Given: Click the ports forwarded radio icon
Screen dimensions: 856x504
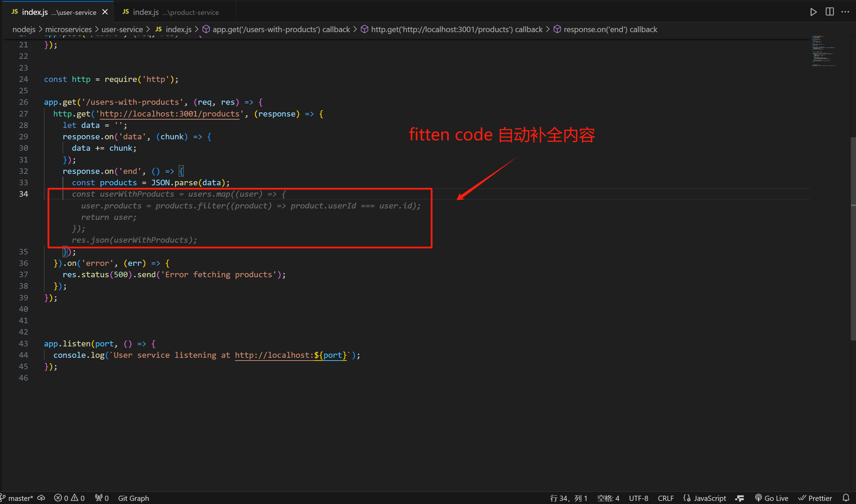Looking at the screenshot, I should pos(102,498).
